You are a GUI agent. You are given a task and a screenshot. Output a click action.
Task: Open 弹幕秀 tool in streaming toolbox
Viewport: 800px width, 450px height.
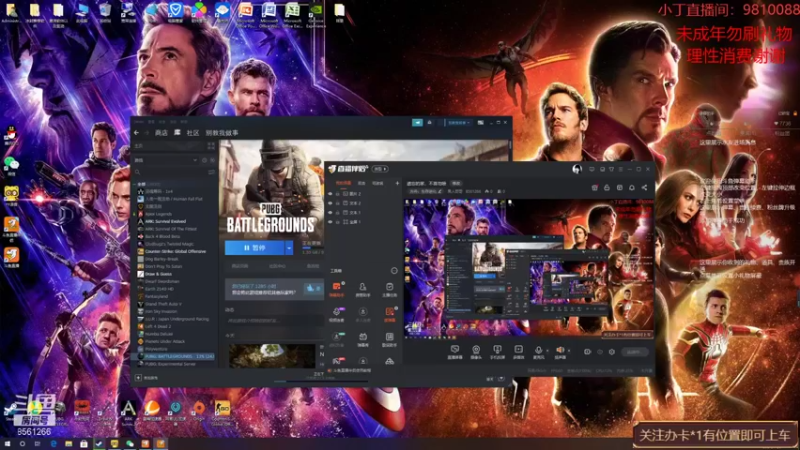363,339
